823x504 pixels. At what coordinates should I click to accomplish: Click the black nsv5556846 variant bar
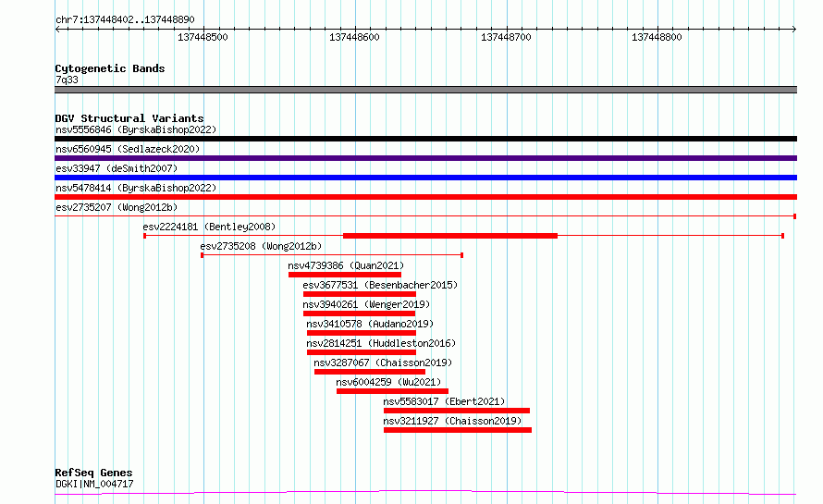[x=425, y=139]
